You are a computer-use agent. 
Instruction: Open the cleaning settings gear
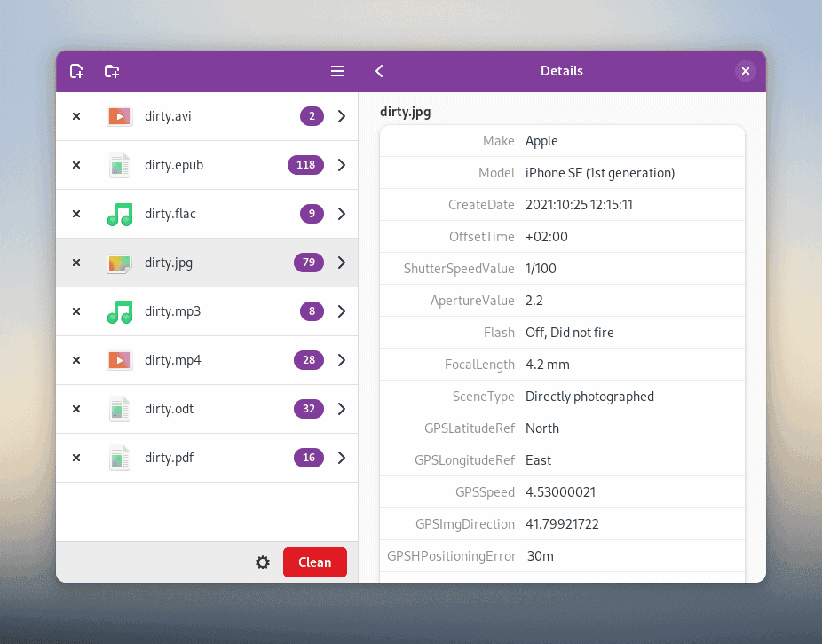click(x=263, y=562)
